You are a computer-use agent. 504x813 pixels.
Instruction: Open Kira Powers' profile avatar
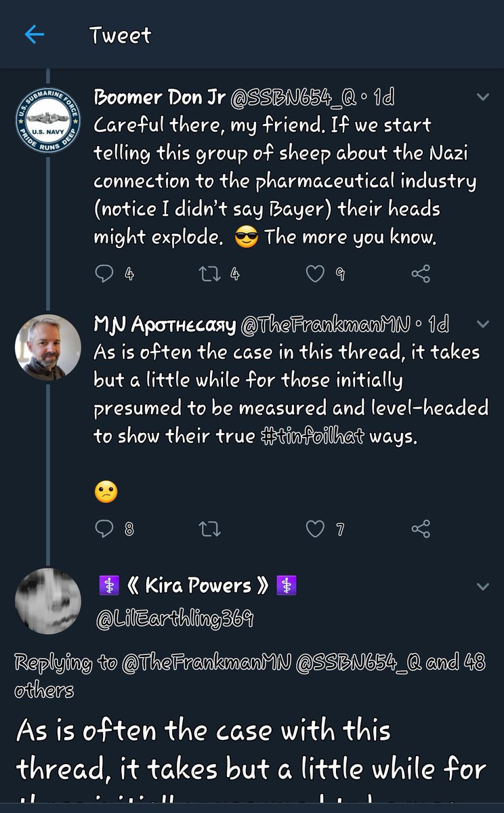pyautogui.click(x=48, y=601)
